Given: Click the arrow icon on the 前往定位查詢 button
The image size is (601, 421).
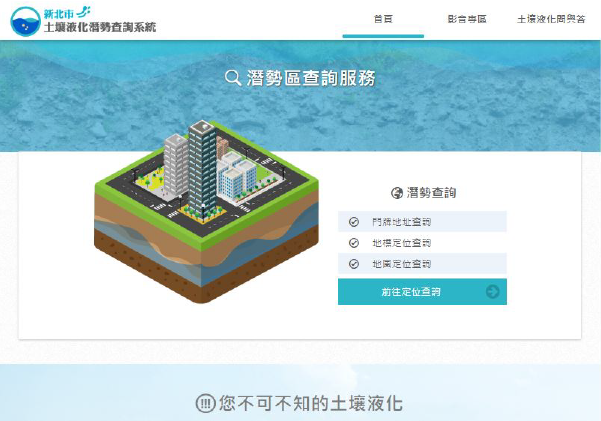Looking at the screenshot, I should tap(493, 292).
